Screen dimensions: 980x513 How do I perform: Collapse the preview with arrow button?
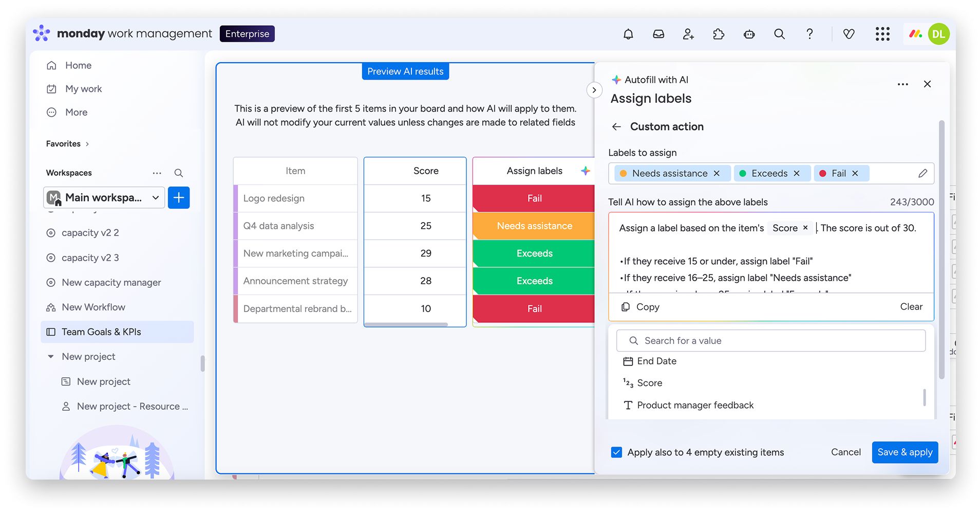pyautogui.click(x=594, y=90)
